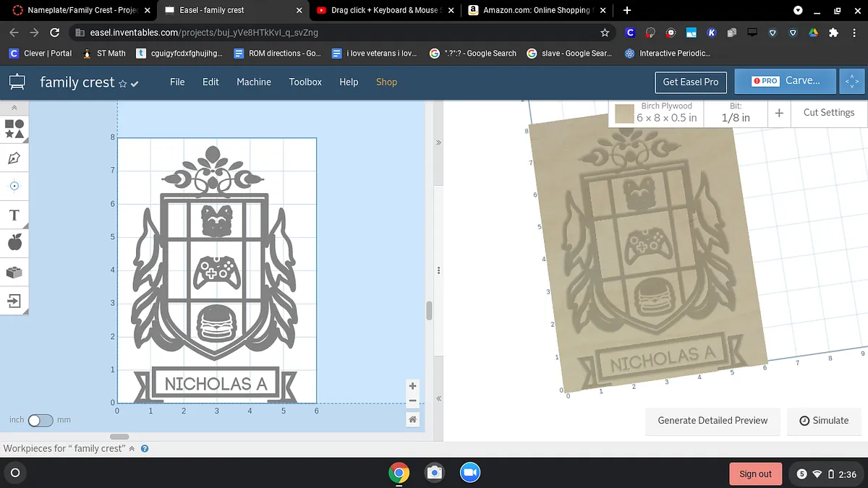Open Chrome from the shelf
This screenshot has width=868, height=488.
point(399,473)
